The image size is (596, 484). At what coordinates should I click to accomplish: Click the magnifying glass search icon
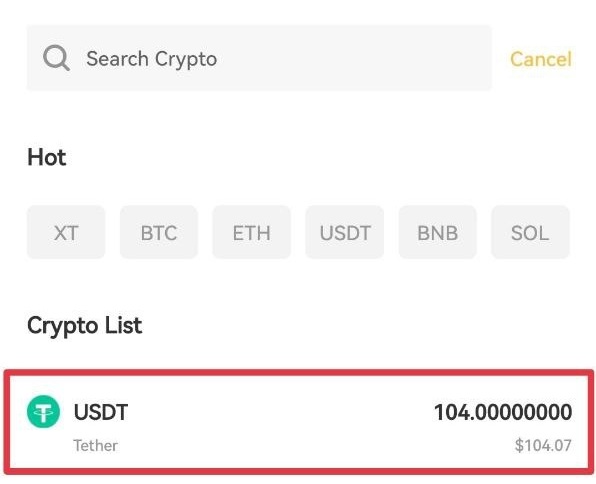[56, 58]
